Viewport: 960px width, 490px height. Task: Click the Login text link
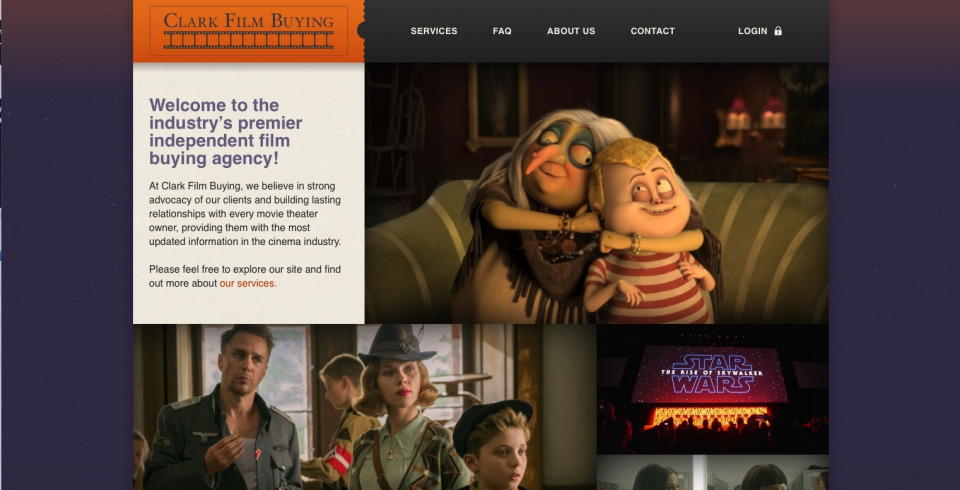click(752, 31)
